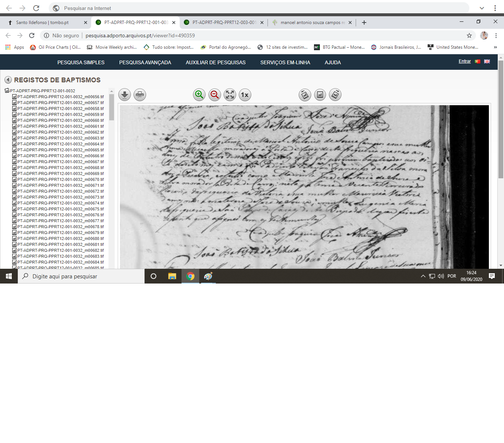Reset image orientation with the middle picture icon
Screen dimensions: 504x443
(x=320, y=95)
